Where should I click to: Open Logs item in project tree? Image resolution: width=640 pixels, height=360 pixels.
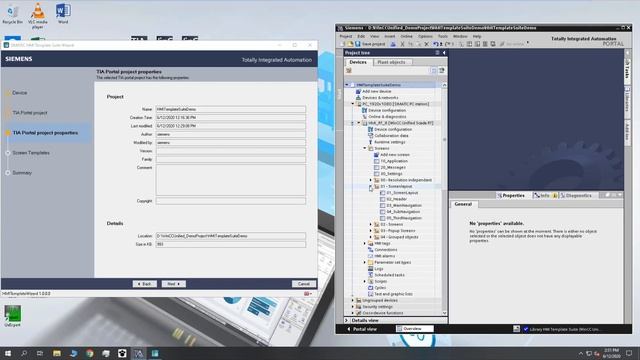pos(378,269)
